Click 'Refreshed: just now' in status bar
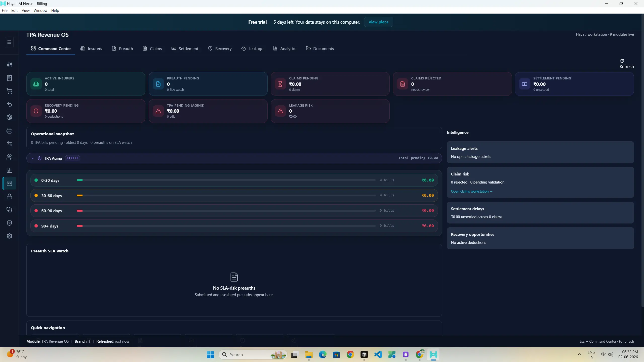644x362 pixels. click(x=113, y=341)
